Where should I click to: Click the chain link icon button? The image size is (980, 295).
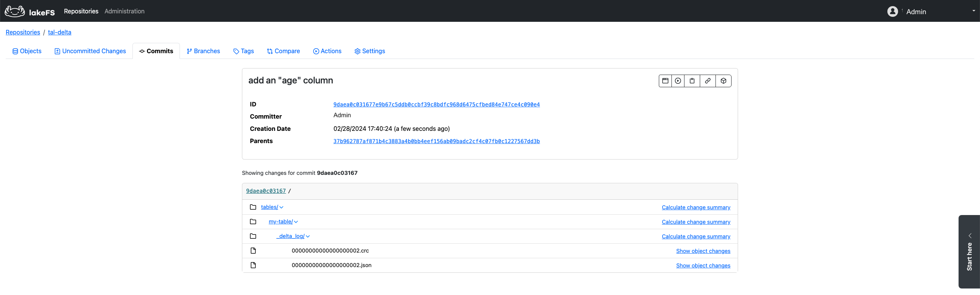point(708,81)
